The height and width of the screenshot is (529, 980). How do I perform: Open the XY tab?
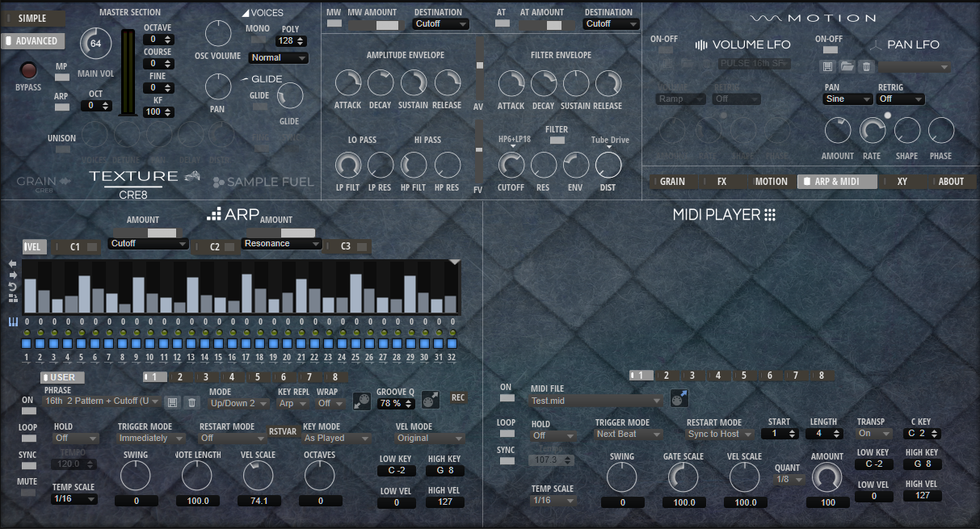902,182
